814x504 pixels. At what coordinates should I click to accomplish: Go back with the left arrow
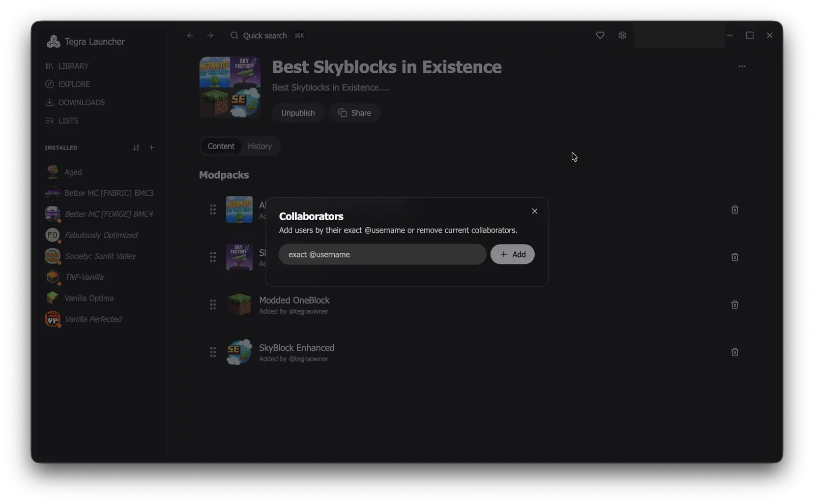click(x=190, y=36)
